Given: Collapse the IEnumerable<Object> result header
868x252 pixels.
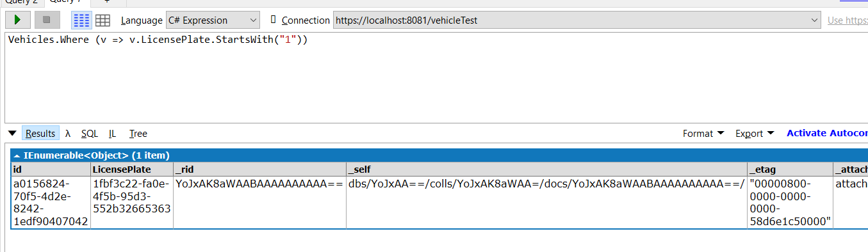Looking at the screenshot, I should 17,155.
